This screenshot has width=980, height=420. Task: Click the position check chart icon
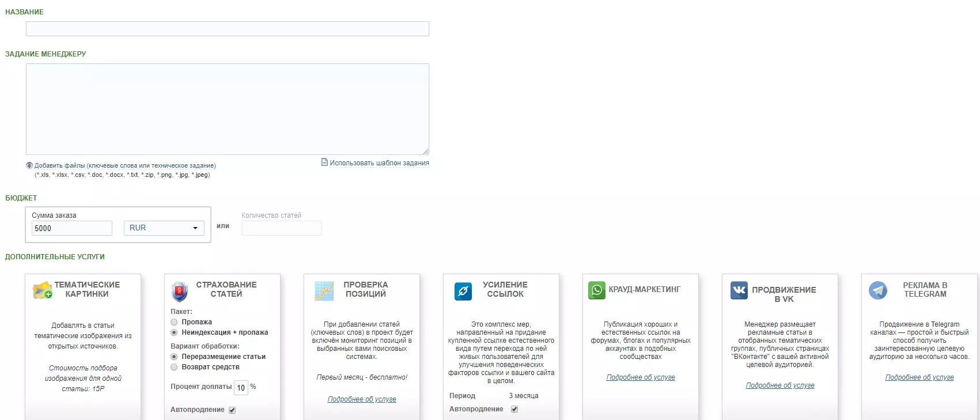[324, 291]
